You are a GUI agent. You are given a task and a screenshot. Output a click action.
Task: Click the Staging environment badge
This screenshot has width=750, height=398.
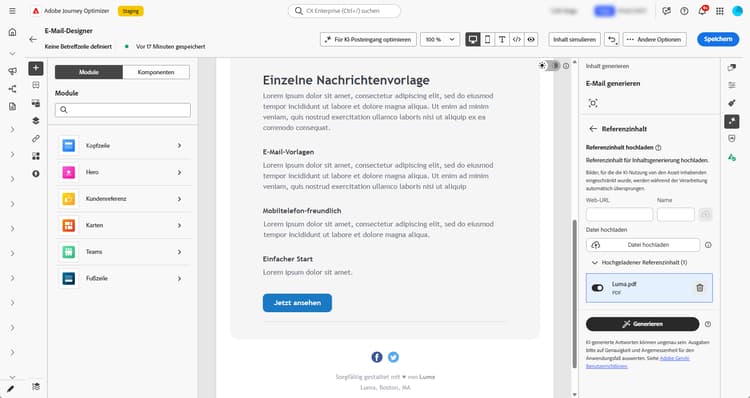tap(131, 11)
